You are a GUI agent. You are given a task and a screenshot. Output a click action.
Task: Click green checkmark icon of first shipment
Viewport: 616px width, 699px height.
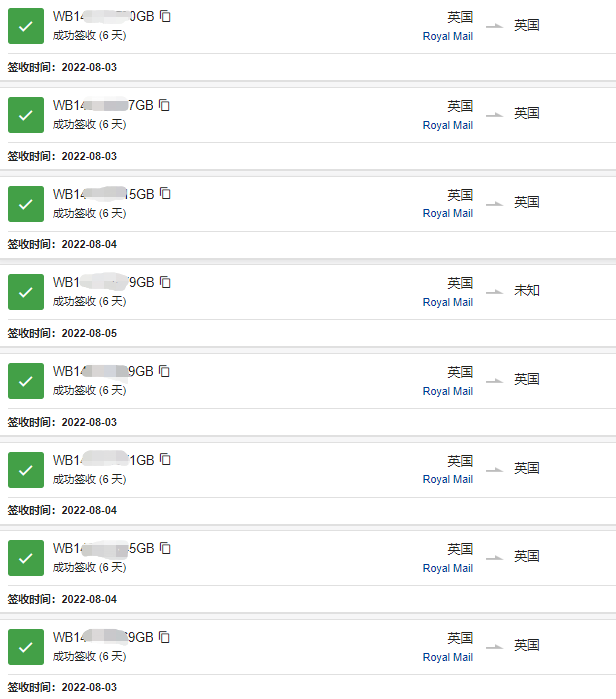[x=26, y=26]
